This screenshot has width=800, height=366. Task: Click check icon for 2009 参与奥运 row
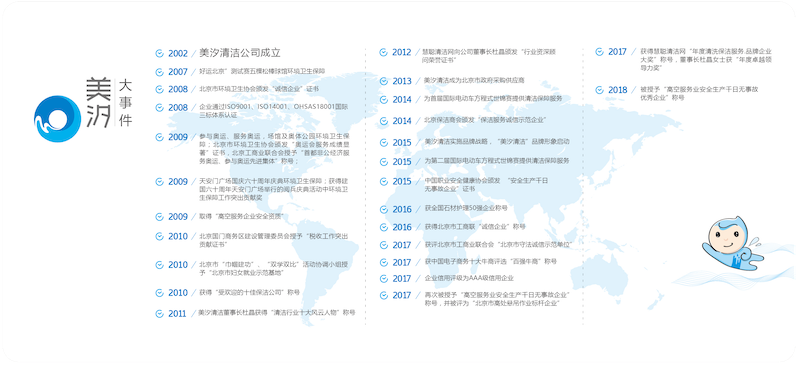tap(159, 137)
